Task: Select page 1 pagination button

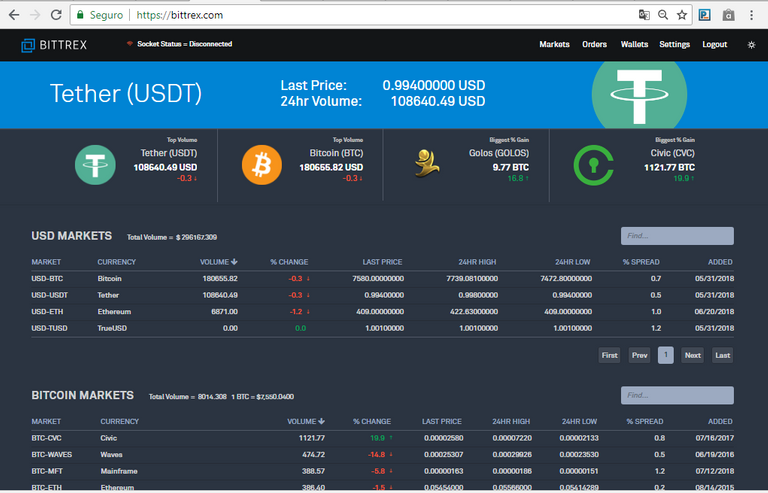Action: coord(666,355)
